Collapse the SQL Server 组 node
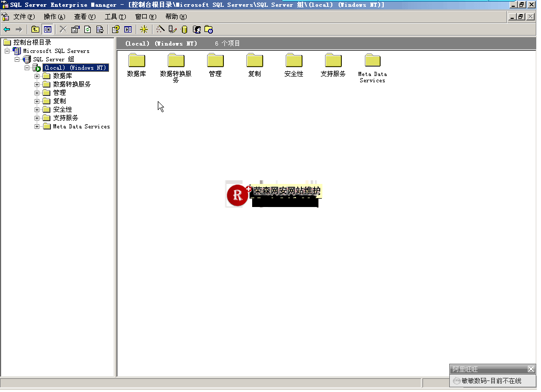This screenshot has height=392, width=541. pyautogui.click(x=17, y=59)
